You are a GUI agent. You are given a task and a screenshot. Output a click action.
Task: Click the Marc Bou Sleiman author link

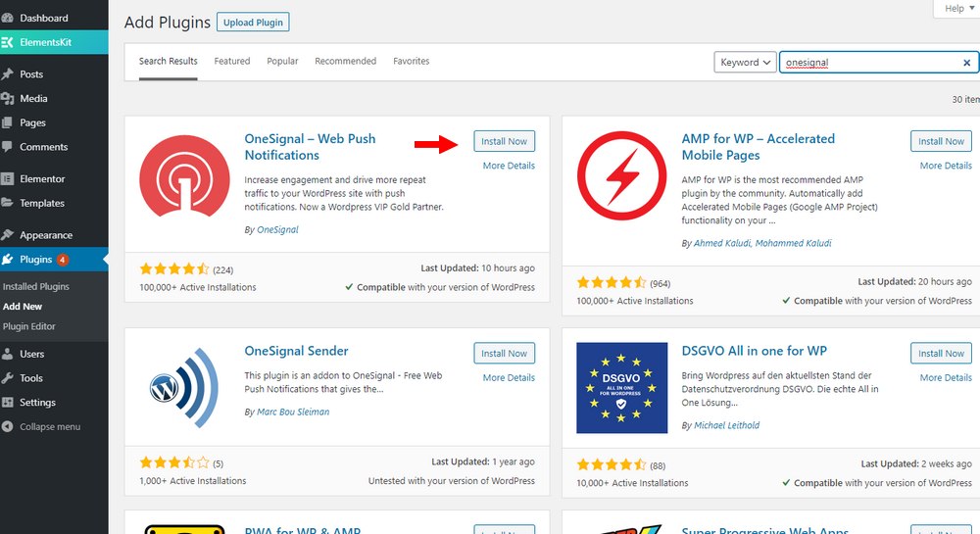tap(293, 413)
